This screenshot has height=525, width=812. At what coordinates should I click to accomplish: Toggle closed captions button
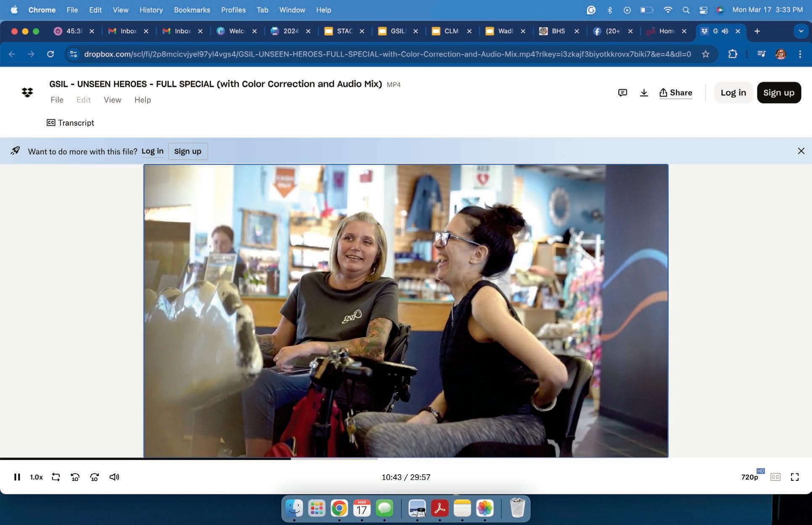pyautogui.click(x=775, y=477)
